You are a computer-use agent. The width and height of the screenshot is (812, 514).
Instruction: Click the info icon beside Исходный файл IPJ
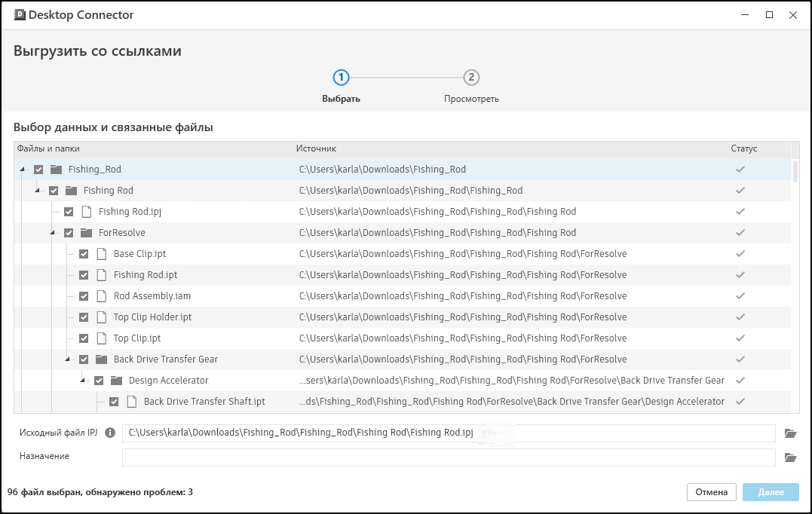110,433
